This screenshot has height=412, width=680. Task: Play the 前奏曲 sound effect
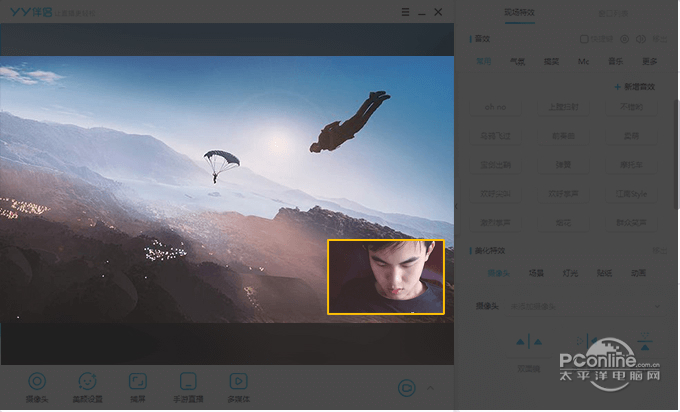(x=563, y=136)
